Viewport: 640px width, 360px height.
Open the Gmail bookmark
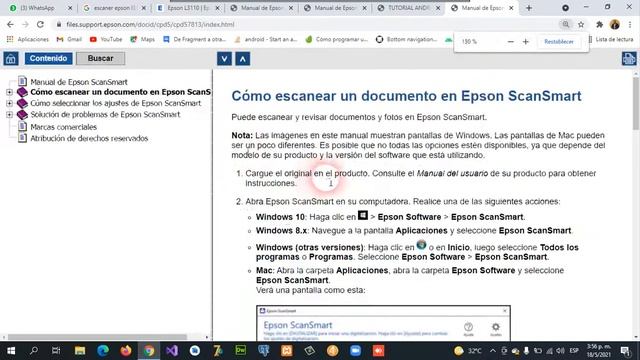69,39
